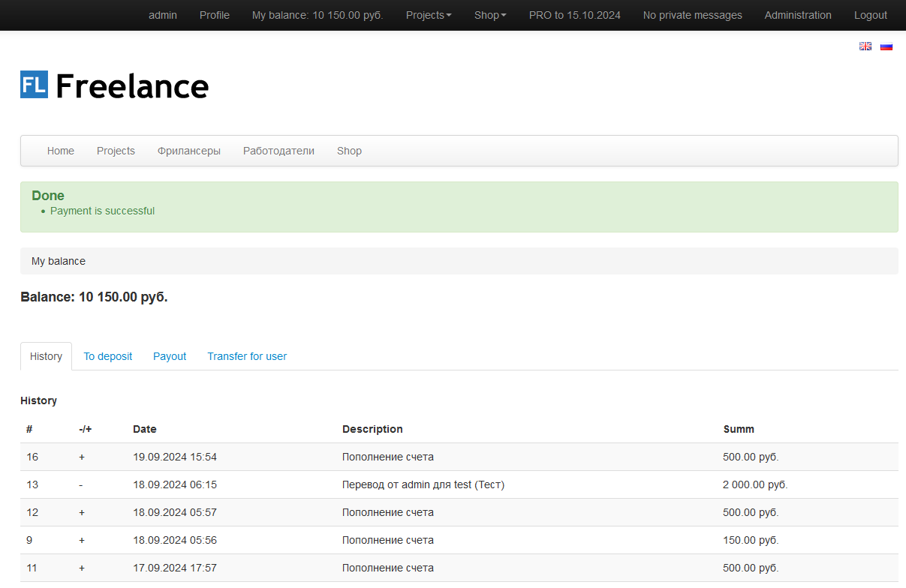The height and width of the screenshot is (588, 906).
Task: Switch language with the Russian flag icon
Action: (886, 46)
